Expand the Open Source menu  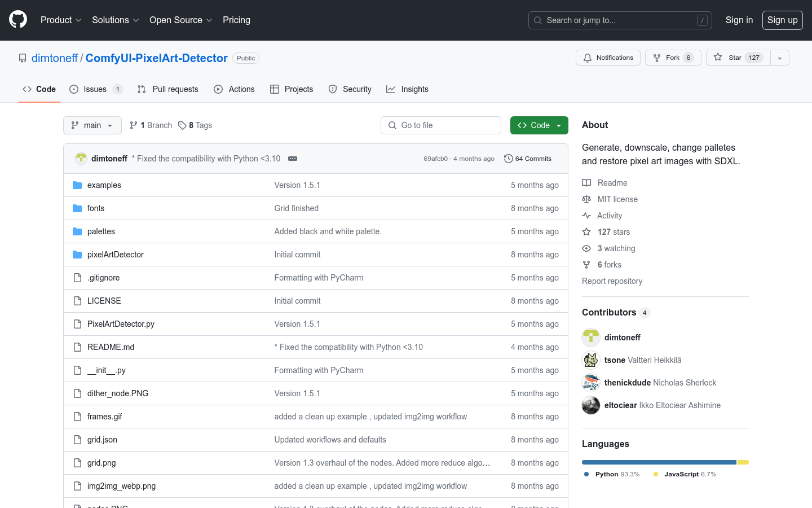pyautogui.click(x=180, y=20)
